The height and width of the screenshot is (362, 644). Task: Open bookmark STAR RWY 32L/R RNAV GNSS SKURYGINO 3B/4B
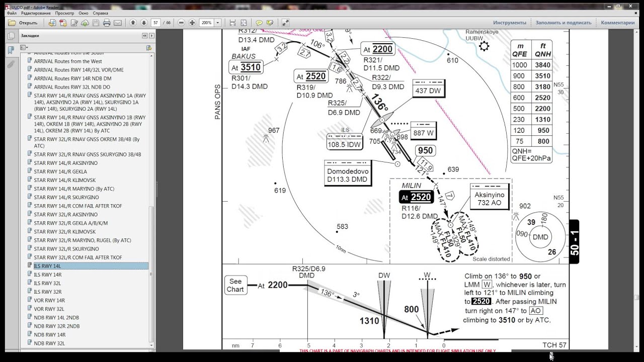tap(88, 154)
